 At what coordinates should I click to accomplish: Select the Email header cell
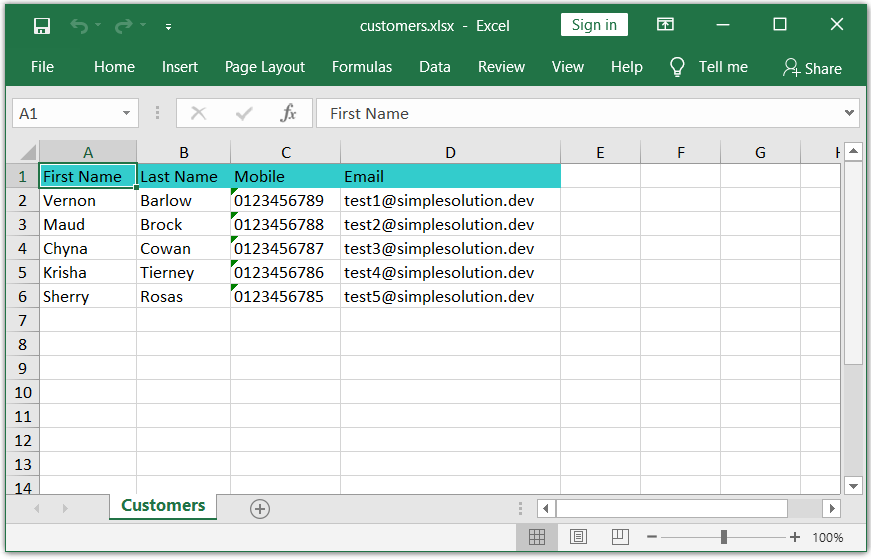pyautogui.click(x=450, y=176)
